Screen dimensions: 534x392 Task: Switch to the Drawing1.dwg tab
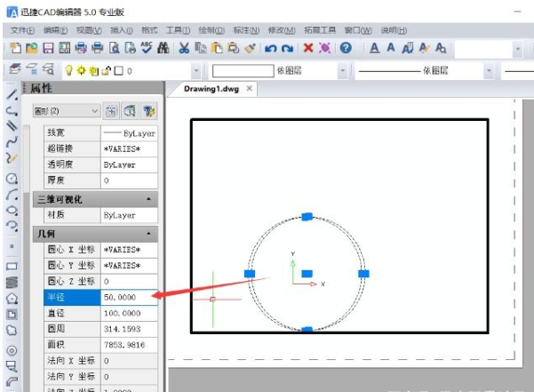click(211, 89)
